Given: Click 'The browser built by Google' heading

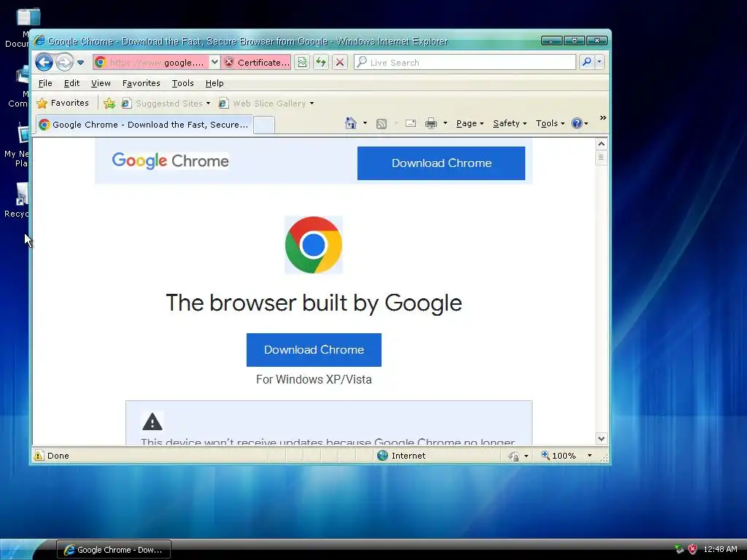Looking at the screenshot, I should coord(314,303).
